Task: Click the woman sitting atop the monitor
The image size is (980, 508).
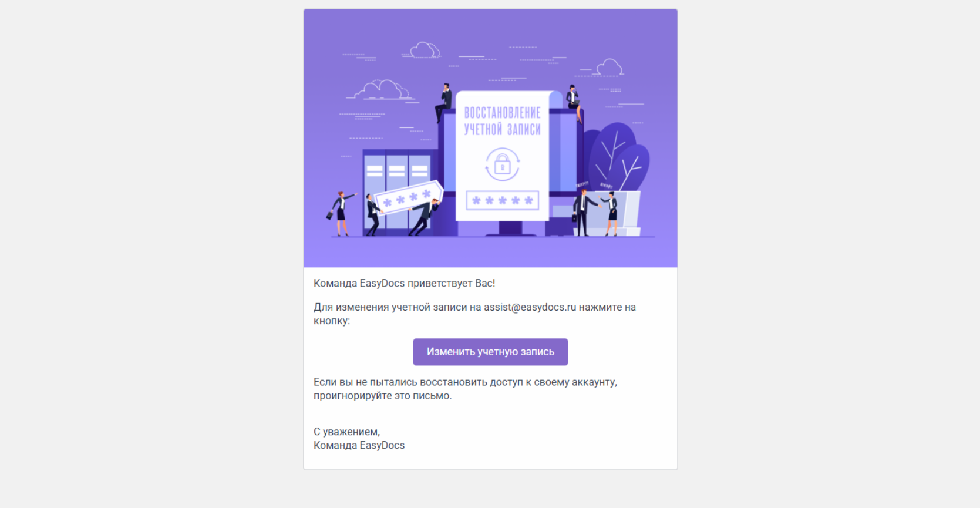Action: [574, 103]
